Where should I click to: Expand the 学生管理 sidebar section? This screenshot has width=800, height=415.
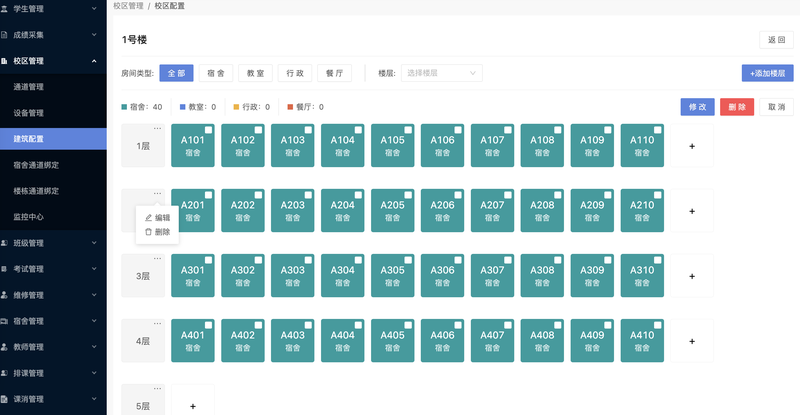(94, 9)
